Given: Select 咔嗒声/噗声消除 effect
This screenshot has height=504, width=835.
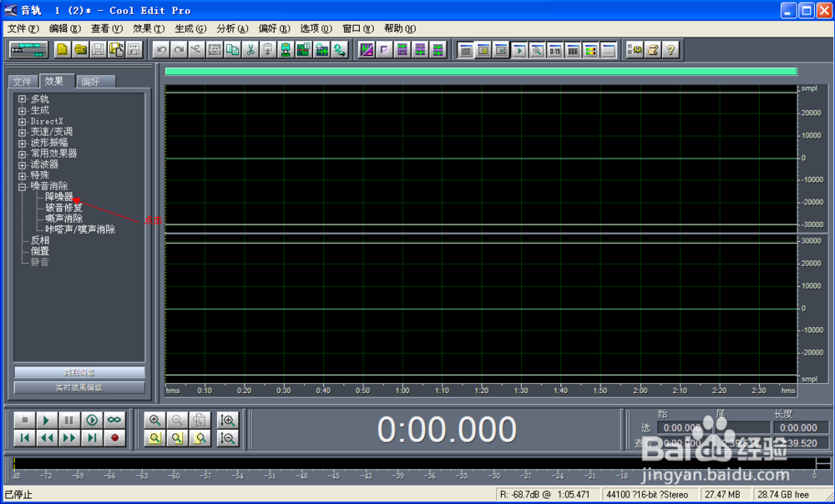Looking at the screenshot, I should tap(80, 229).
